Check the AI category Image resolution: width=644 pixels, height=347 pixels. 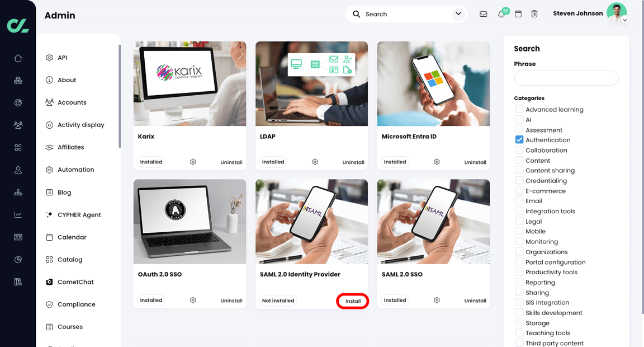pyautogui.click(x=519, y=120)
